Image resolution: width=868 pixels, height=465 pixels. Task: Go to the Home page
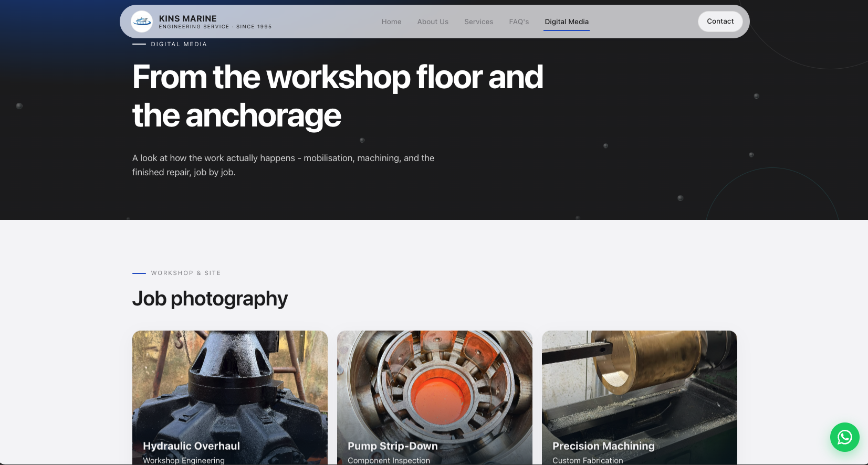pyautogui.click(x=391, y=22)
